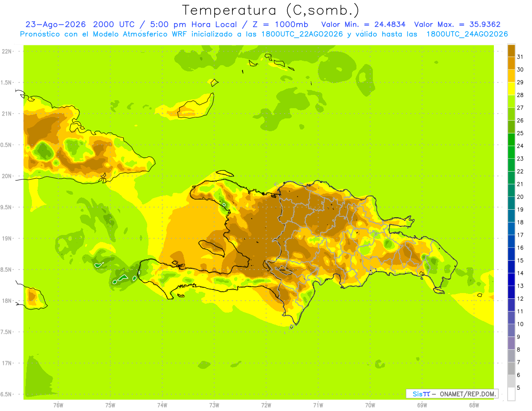The image size is (532, 411).
Task: Click the '73W' longitude axis label
Action: point(214,405)
